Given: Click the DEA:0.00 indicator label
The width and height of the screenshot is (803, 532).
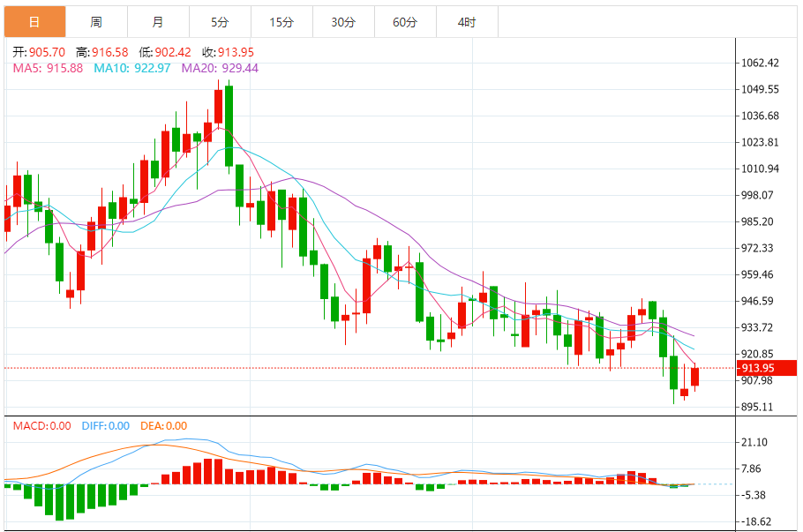Looking at the screenshot, I should 164,426.
